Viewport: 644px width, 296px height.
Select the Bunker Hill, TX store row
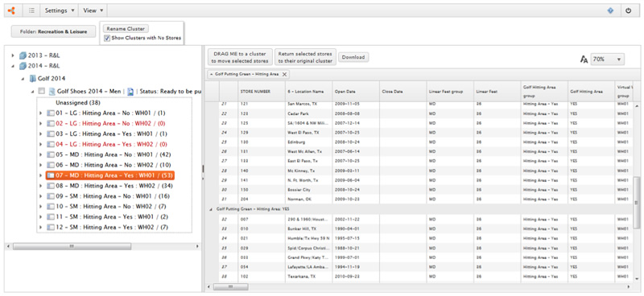pyautogui.click(x=419, y=228)
